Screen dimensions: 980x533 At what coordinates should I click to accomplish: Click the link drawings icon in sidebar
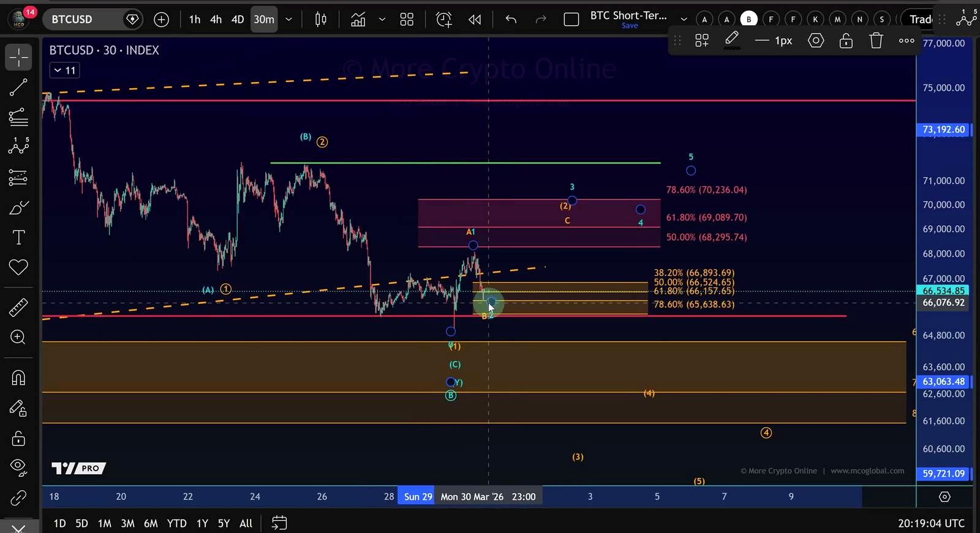(18, 498)
